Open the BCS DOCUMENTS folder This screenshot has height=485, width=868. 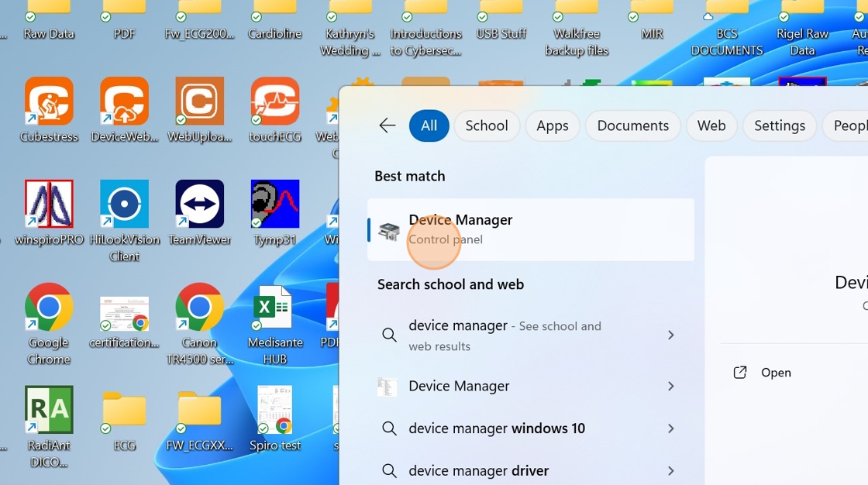click(x=727, y=29)
